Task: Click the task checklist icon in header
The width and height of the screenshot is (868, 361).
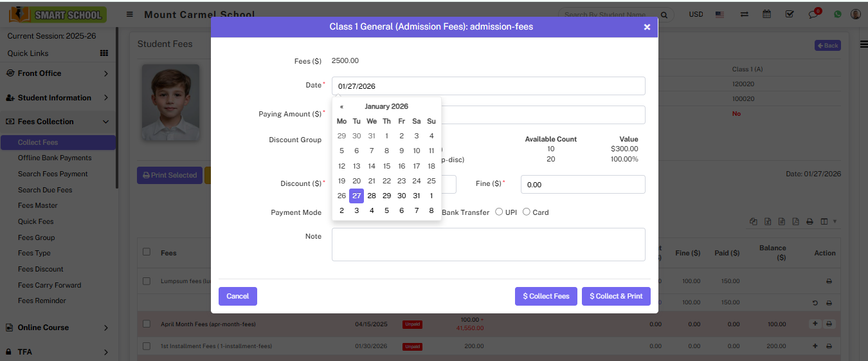Action: click(790, 14)
